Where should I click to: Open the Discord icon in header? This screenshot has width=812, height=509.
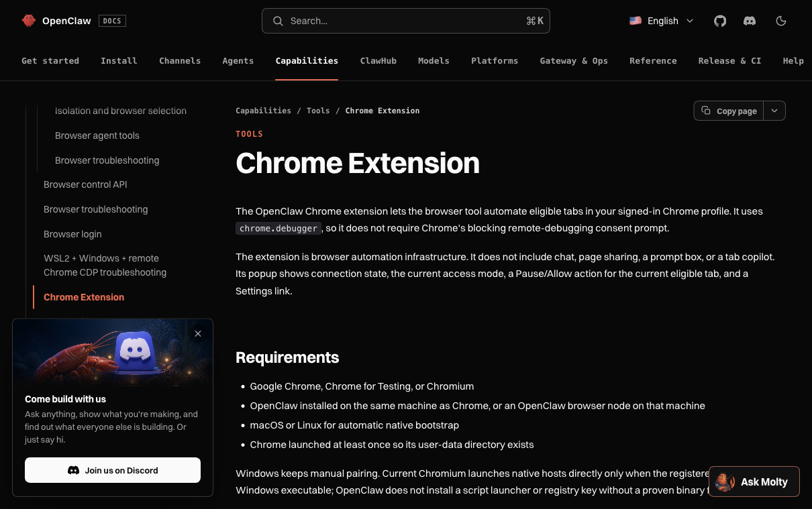point(750,21)
